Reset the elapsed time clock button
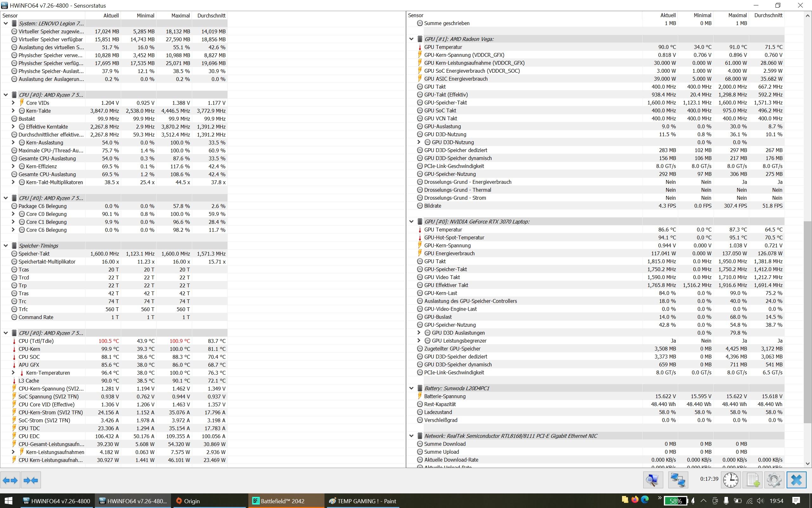Image resolution: width=812 pixels, height=508 pixels. click(730, 480)
